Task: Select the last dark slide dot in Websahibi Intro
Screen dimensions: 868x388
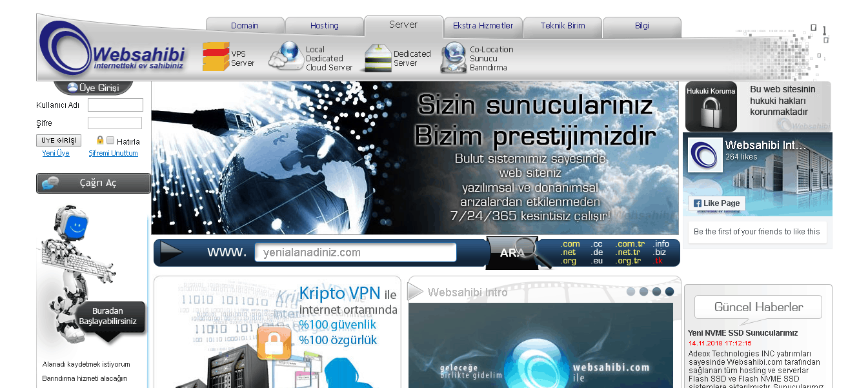Action: pyautogui.click(x=669, y=292)
